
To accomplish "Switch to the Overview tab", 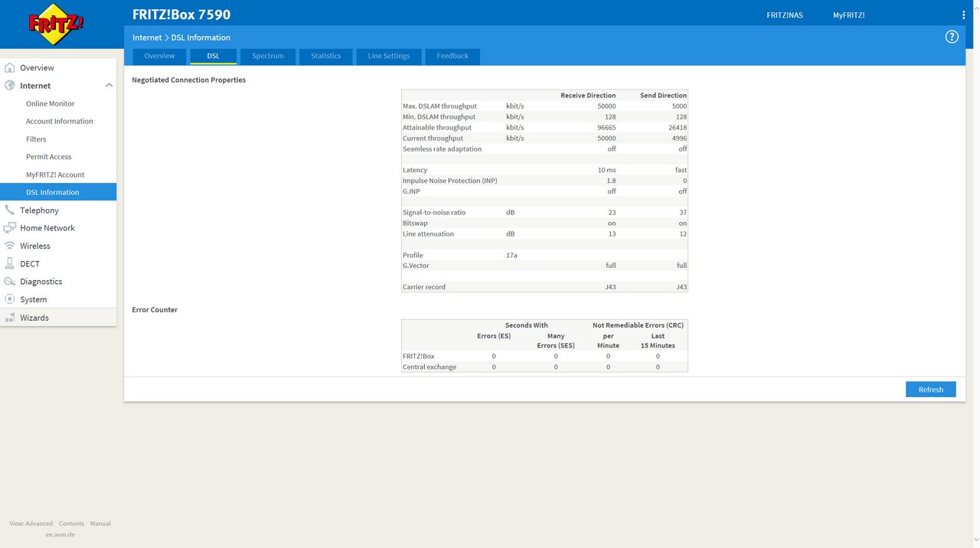I will tap(159, 56).
